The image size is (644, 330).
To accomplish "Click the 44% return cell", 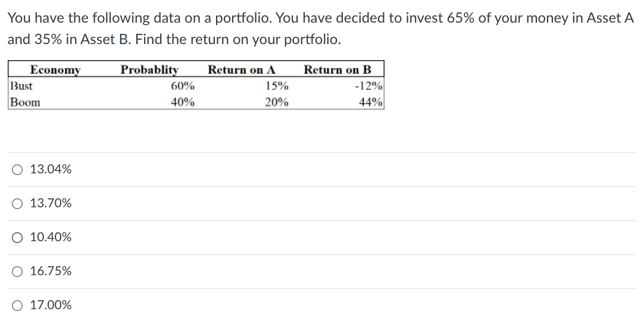I will [x=370, y=102].
